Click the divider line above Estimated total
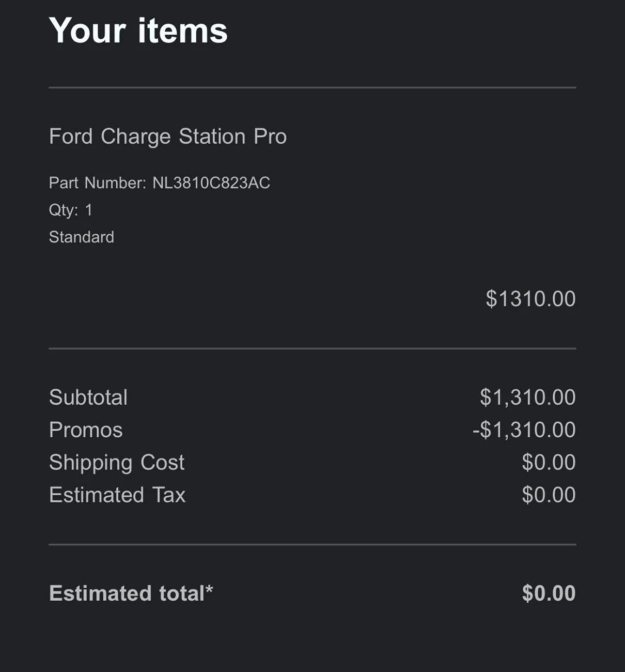625x672 pixels. 312,544
